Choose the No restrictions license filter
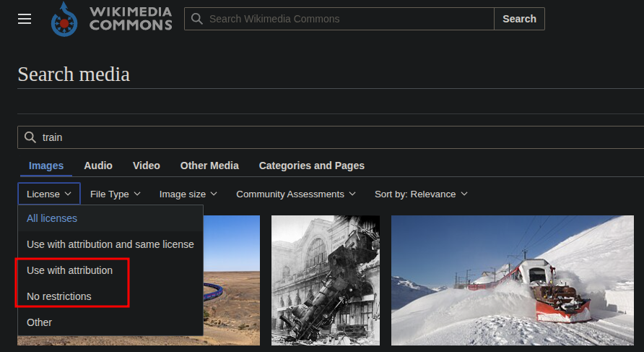The height and width of the screenshot is (352, 644). [110, 296]
